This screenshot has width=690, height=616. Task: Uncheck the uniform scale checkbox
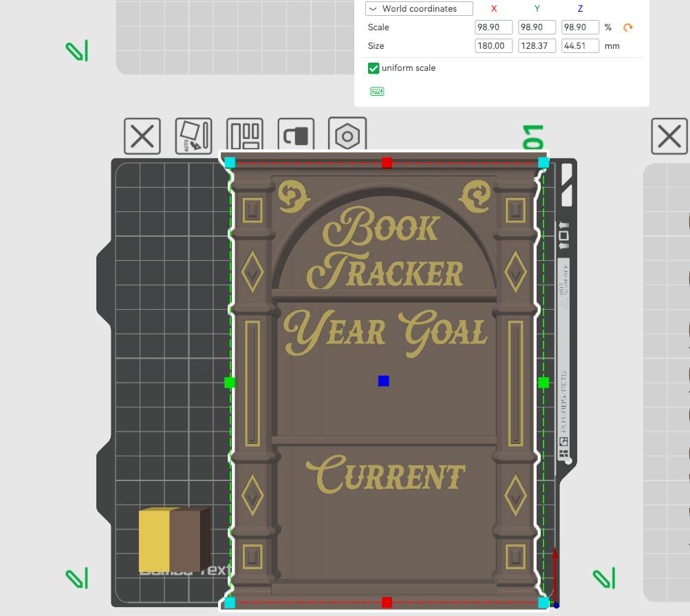373,68
